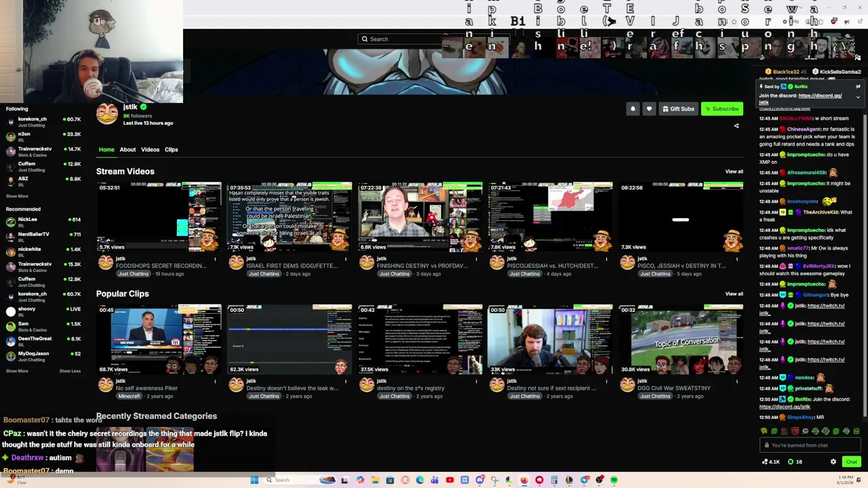Hide the pinned BotRix message
Viewport: 868px width, 488px height.
pos(858,87)
